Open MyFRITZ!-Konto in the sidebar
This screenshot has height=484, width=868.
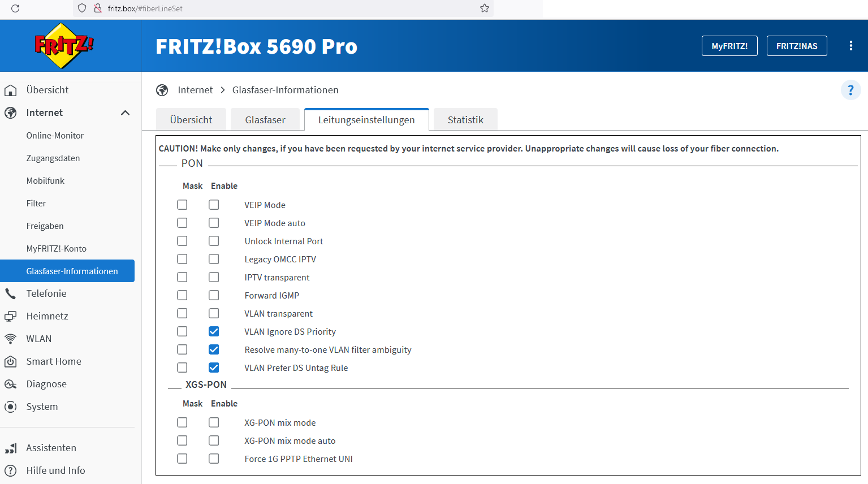[57, 249]
